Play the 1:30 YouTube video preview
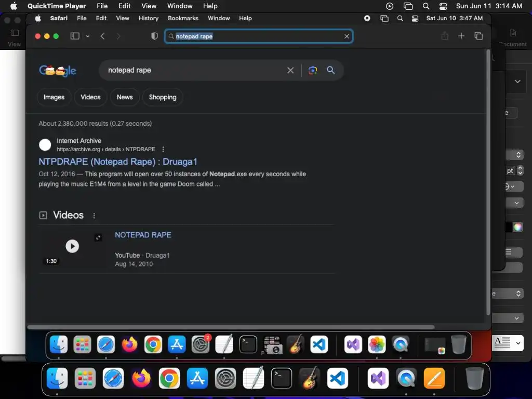532x399 pixels. 72,246
